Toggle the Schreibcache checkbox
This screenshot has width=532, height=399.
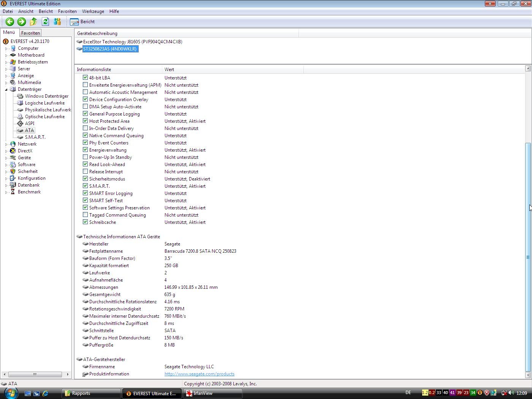click(x=85, y=222)
